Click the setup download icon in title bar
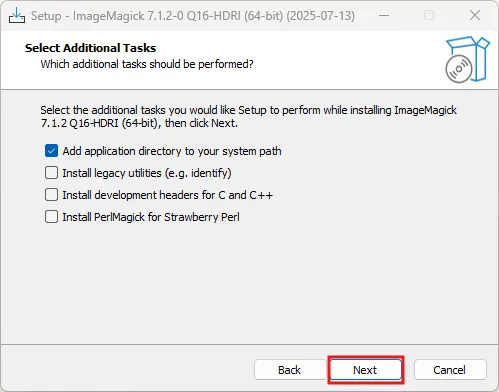499x392 pixels. tap(17, 15)
